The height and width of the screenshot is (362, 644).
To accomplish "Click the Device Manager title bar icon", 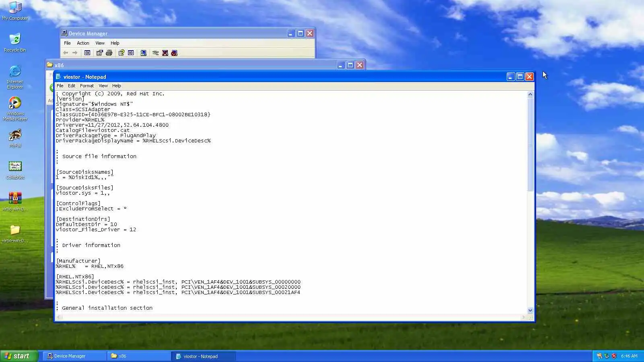I will coord(64,33).
